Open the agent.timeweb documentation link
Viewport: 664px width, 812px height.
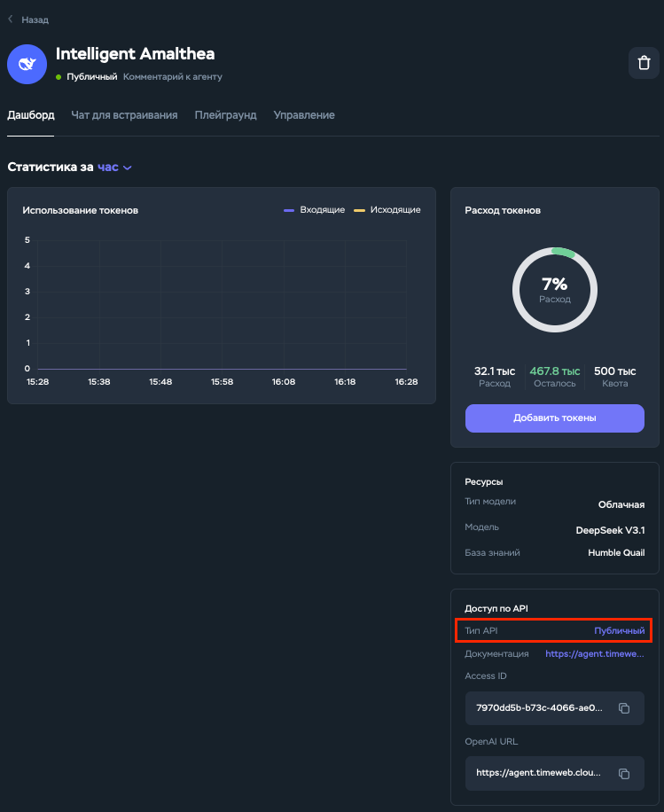pyautogui.click(x=594, y=654)
